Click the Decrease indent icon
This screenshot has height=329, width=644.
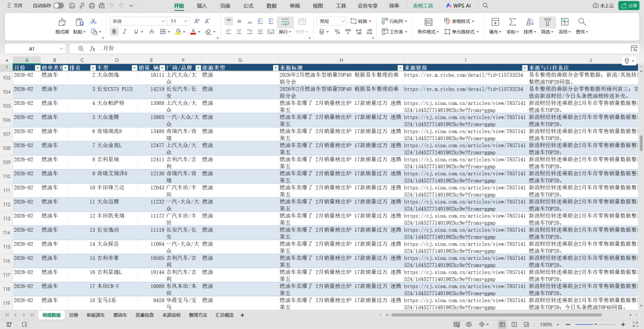[260, 21]
